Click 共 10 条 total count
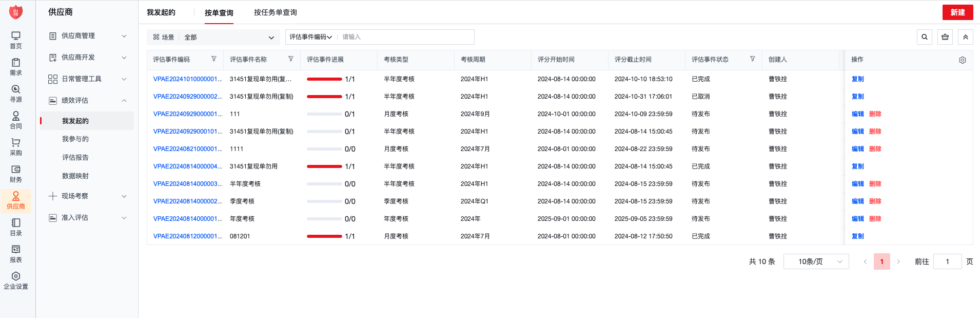This screenshot has height=318, width=980. tap(762, 261)
